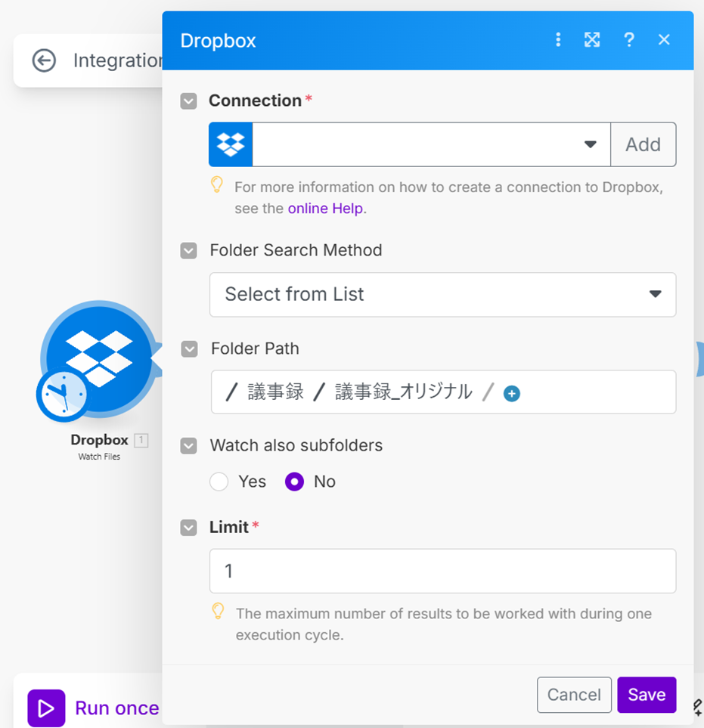Open help with the question mark icon

[x=629, y=40]
